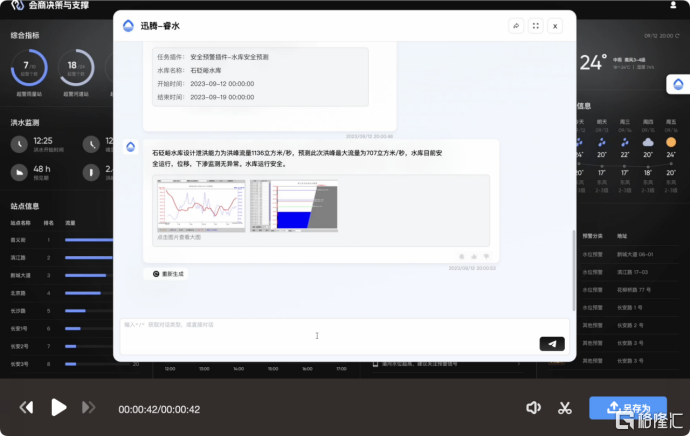Viewport: 690px width, 437px height.
Task: Expand the chat dialog to fullscreen
Action: click(536, 26)
